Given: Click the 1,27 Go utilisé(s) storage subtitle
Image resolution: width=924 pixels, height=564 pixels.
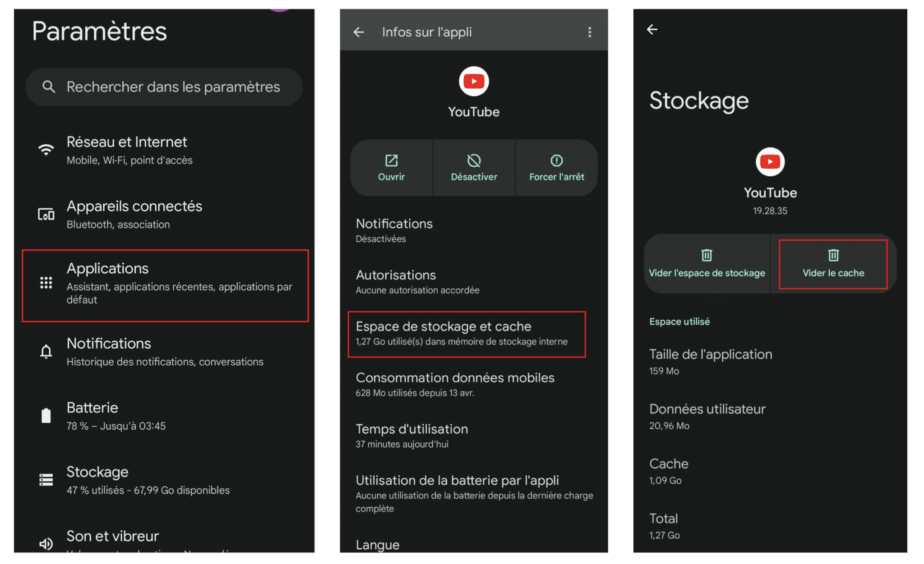Looking at the screenshot, I should (x=462, y=342).
